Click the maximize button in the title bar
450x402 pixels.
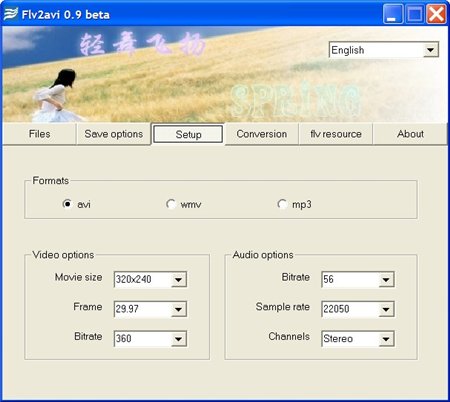tap(415, 14)
